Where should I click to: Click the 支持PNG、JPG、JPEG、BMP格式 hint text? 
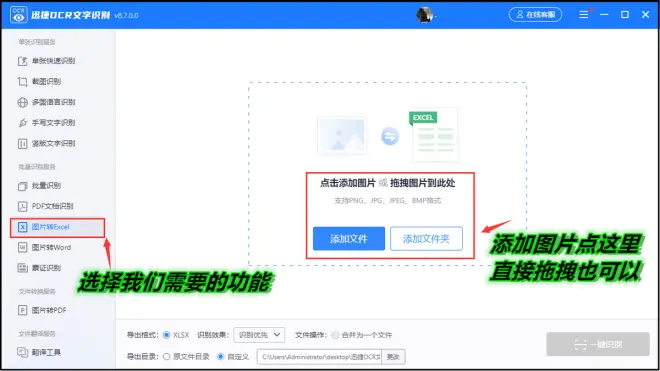click(x=388, y=201)
